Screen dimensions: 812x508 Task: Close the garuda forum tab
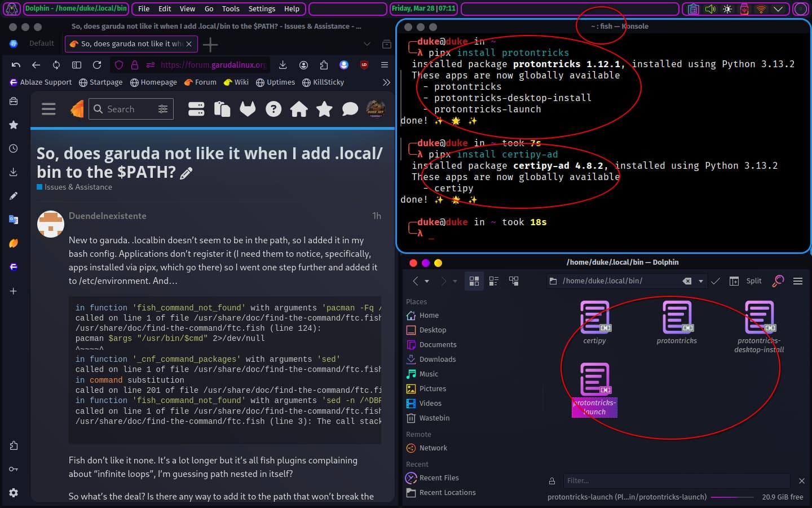[x=189, y=43]
